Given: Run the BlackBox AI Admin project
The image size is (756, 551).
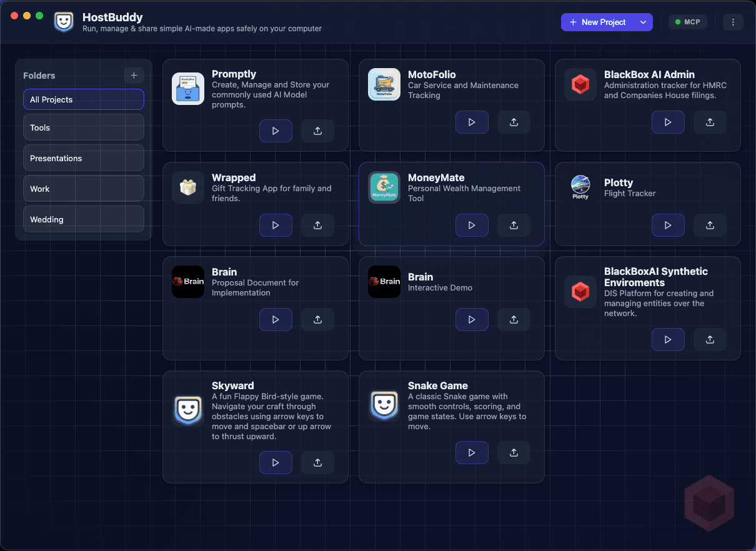Looking at the screenshot, I should (668, 122).
